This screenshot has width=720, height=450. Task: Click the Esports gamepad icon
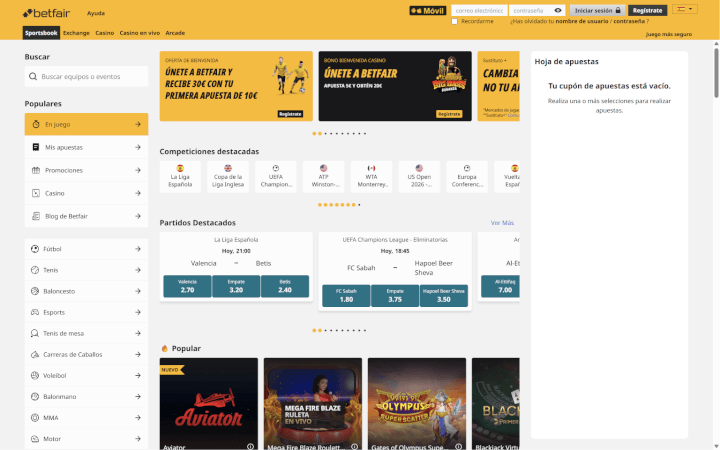click(x=35, y=312)
